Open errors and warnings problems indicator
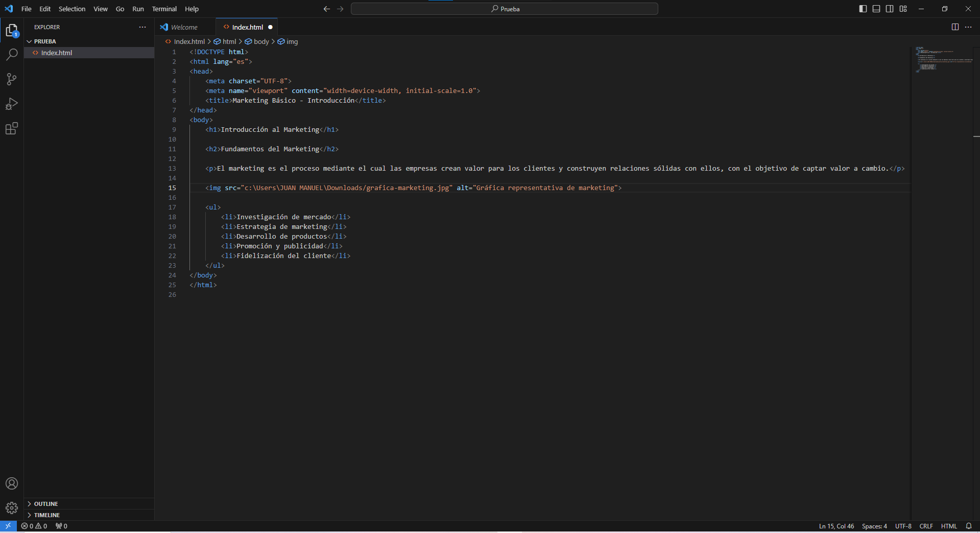The image size is (980, 533). (34, 526)
